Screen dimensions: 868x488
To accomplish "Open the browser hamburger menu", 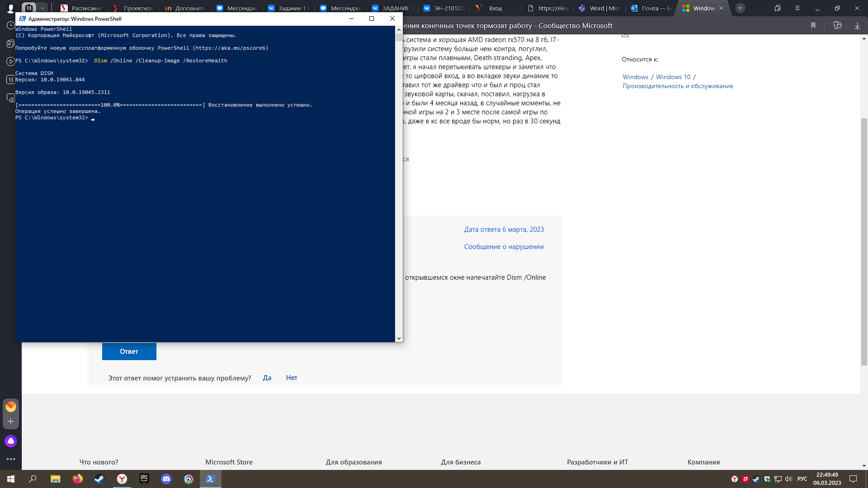I will click(797, 8).
